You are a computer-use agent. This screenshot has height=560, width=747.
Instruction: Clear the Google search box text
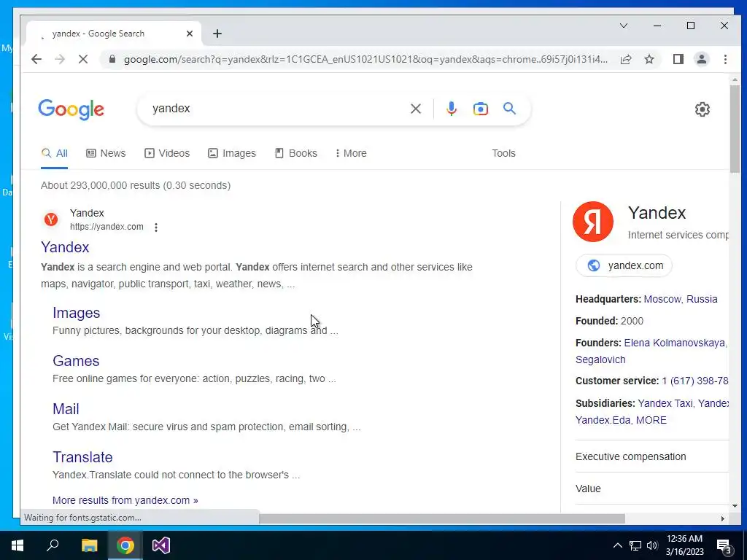415,109
